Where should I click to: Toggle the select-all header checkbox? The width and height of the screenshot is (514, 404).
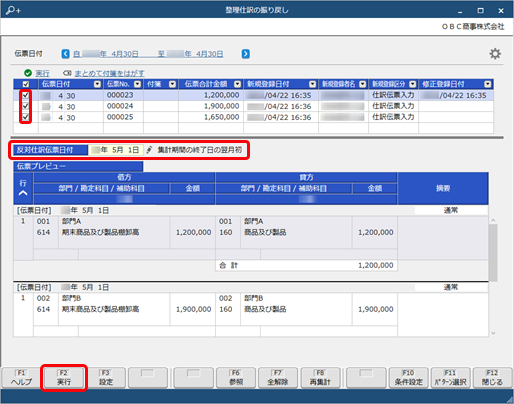(26, 84)
